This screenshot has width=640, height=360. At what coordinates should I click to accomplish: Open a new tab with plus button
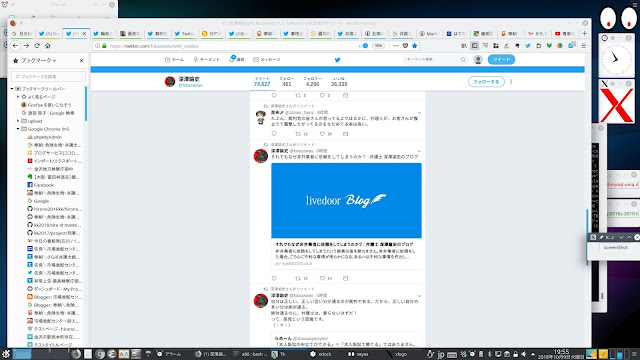(x=584, y=33)
